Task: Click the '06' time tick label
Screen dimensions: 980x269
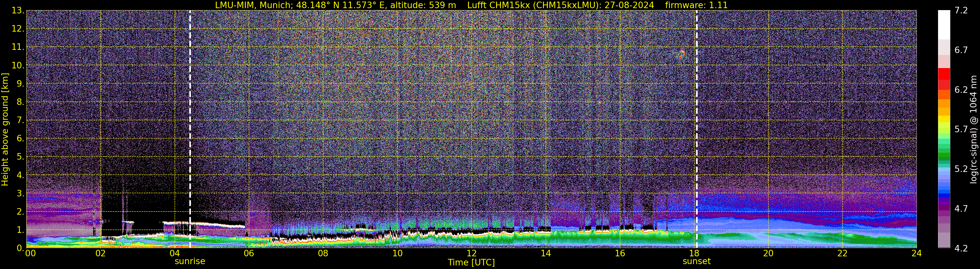Action: (249, 254)
